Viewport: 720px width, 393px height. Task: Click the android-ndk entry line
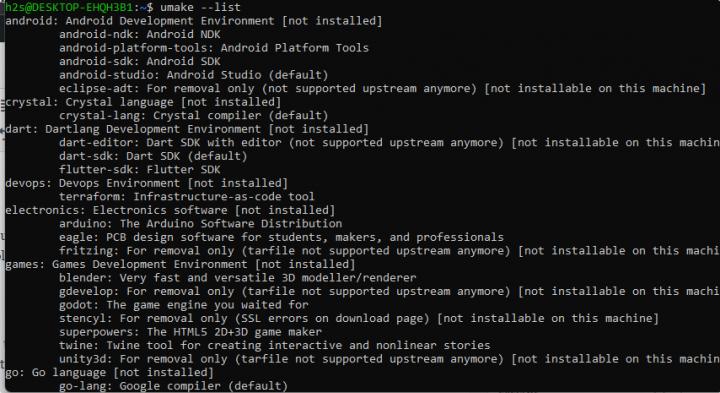click(x=140, y=34)
